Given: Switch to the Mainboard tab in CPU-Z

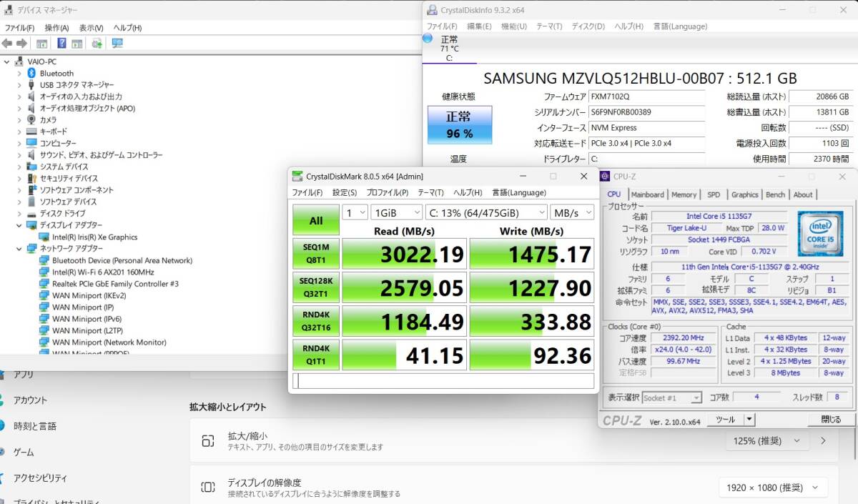Looking at the screenshot, I should coord(648,194).
